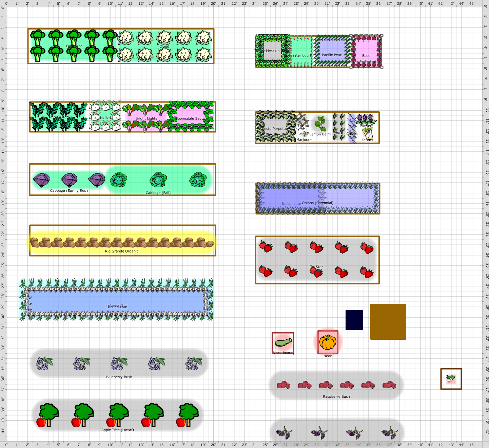Select the purple flowers icon in the herb bed

(366, 120)
